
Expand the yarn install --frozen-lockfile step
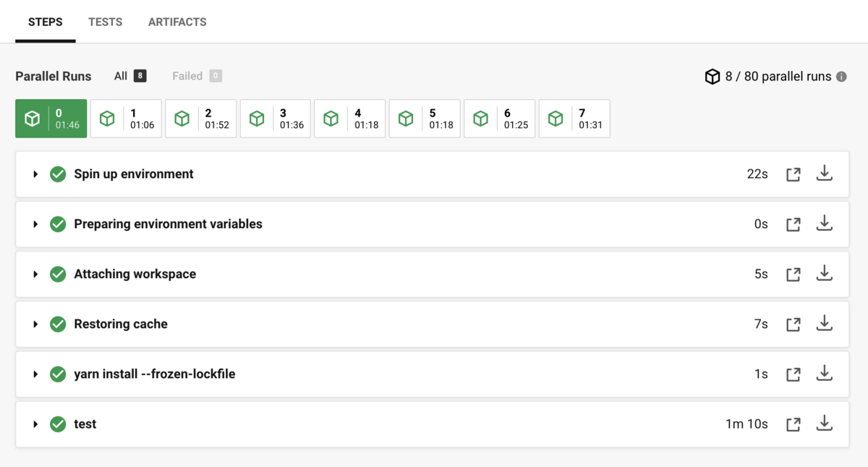tap(35, 374)
